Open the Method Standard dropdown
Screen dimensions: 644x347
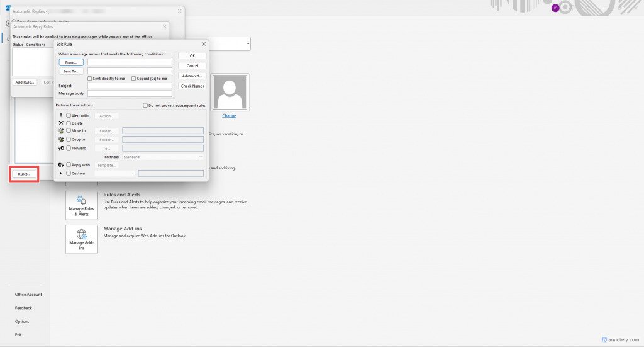(x=163, y=157)
